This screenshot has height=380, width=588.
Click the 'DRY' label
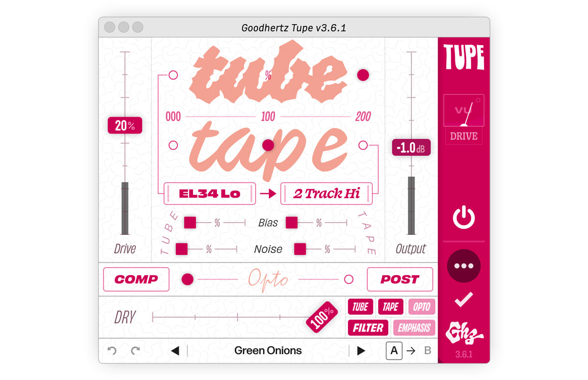125,318
